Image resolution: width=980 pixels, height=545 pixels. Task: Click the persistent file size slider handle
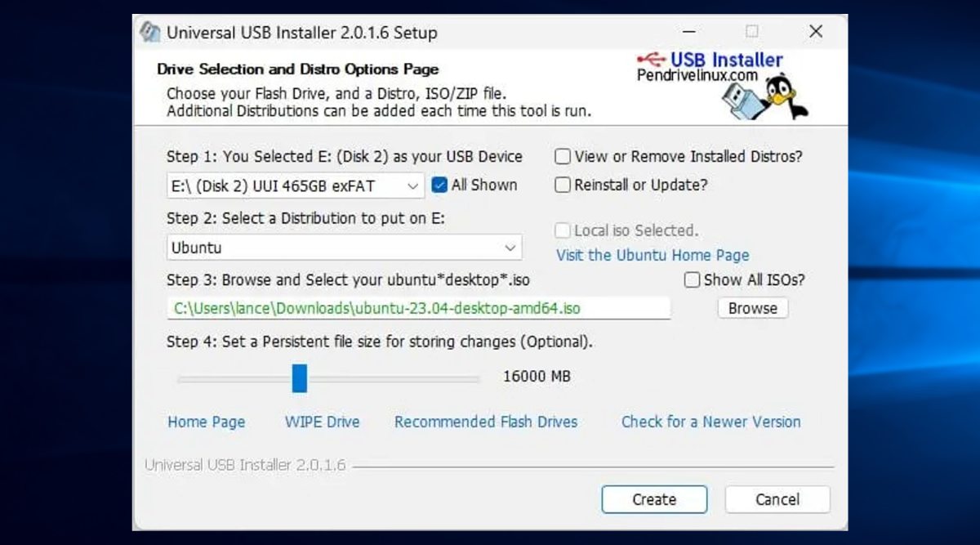tap(300, 378)
